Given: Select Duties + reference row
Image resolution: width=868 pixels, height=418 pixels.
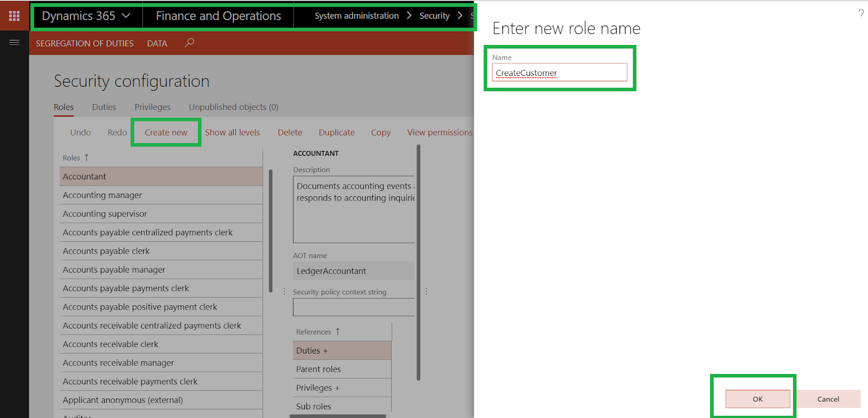Looking at the screenshot, I should click(x=342, y=350).
